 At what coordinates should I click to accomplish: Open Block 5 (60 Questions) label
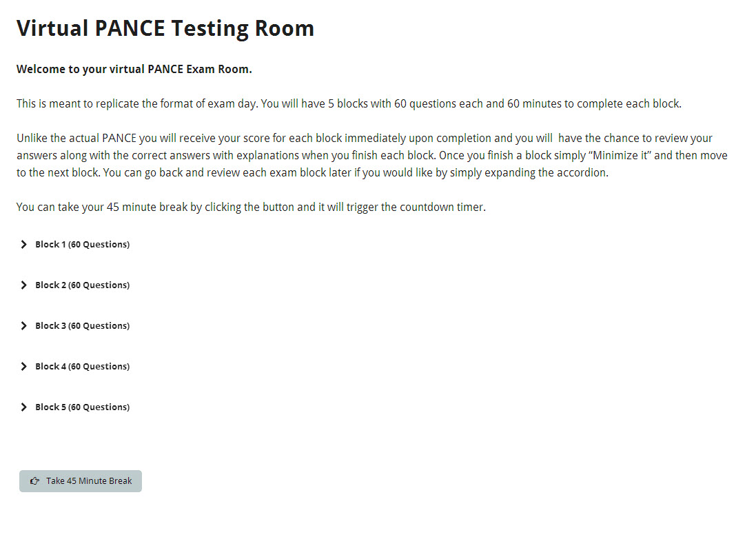83,407
